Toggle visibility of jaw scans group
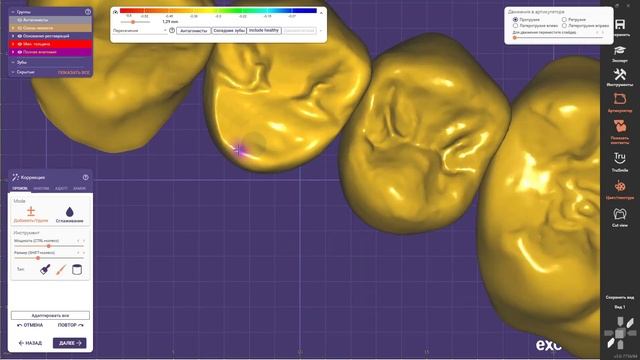 [20, 28]
